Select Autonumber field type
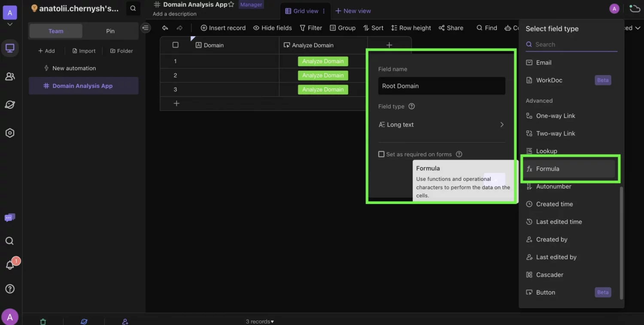Viewport: 644px width, 325px height. tap(570, 186)
